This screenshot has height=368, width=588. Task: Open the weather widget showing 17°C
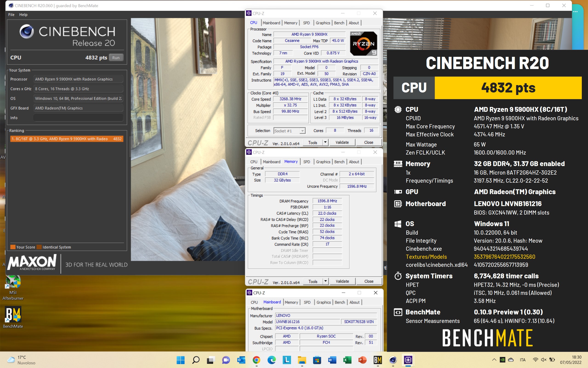[x=21, y=360]
